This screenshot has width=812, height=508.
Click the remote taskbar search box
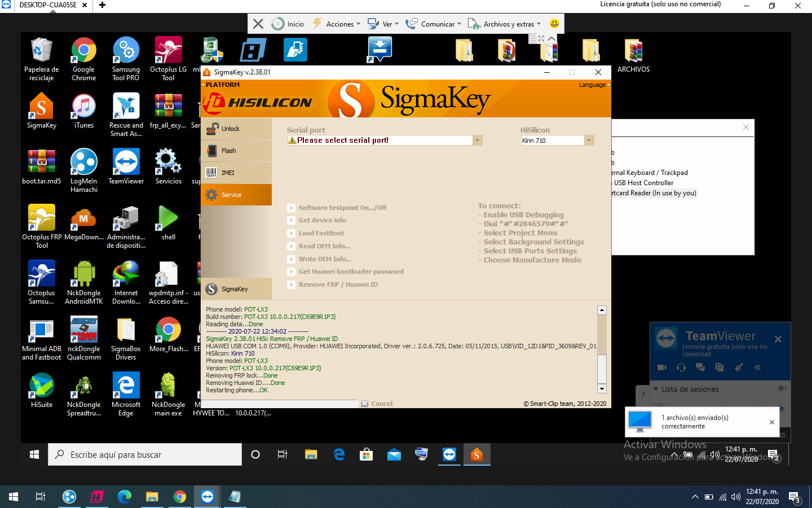(145, 454)
